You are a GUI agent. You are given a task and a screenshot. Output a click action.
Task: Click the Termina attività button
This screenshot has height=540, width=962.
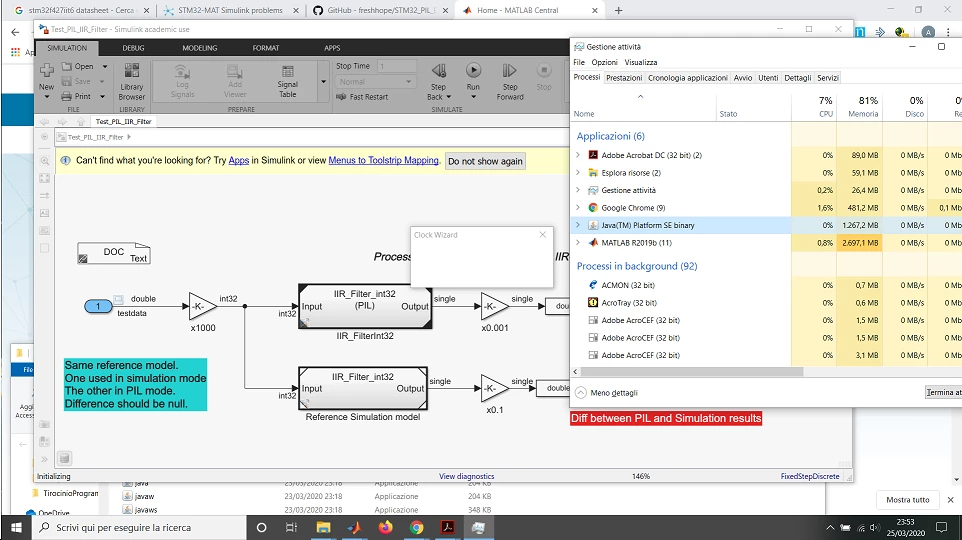(x=942, y=392)
